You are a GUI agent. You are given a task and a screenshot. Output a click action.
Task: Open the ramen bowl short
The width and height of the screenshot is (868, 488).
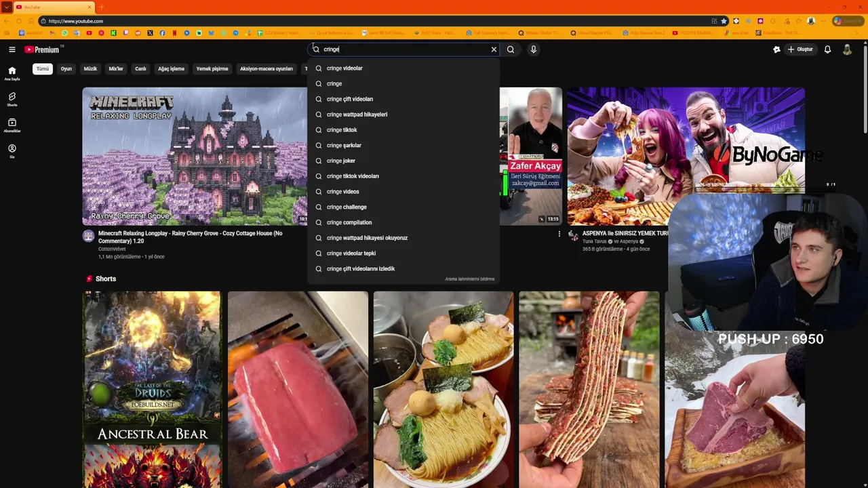pyautogui.click(x=443, y=390)
